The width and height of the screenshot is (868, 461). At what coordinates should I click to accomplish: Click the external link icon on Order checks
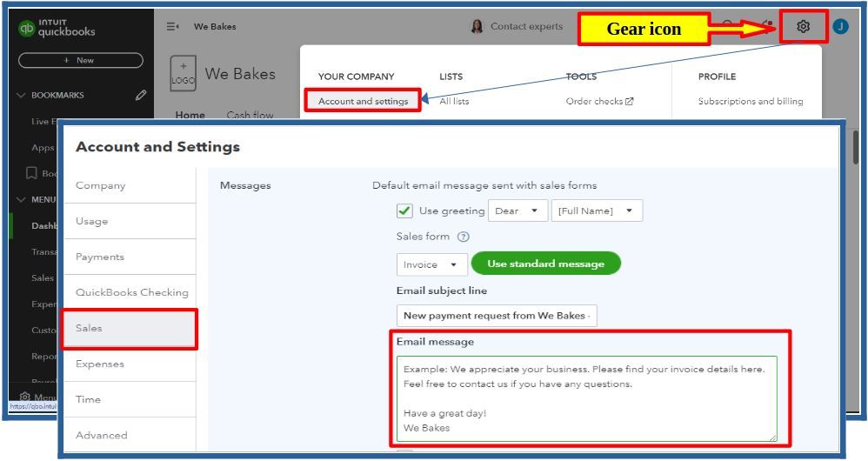[x=630, y=101]
